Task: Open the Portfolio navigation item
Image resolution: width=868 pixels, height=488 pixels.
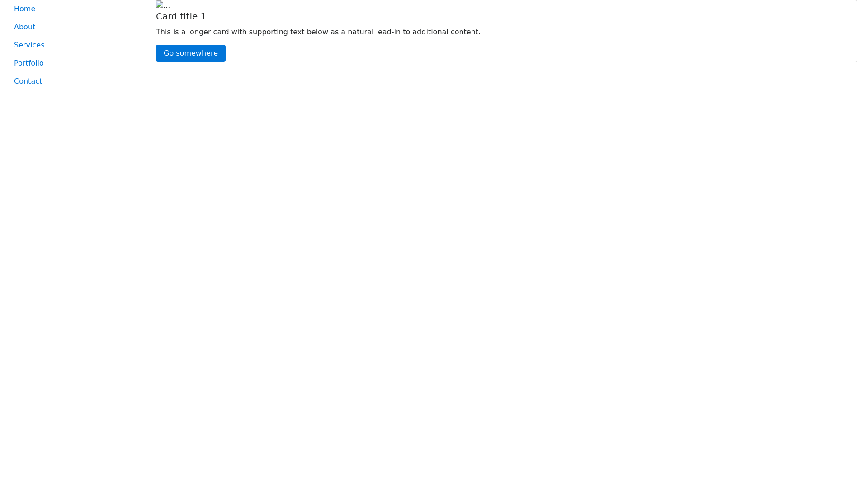Action: (x=28, y=63)
